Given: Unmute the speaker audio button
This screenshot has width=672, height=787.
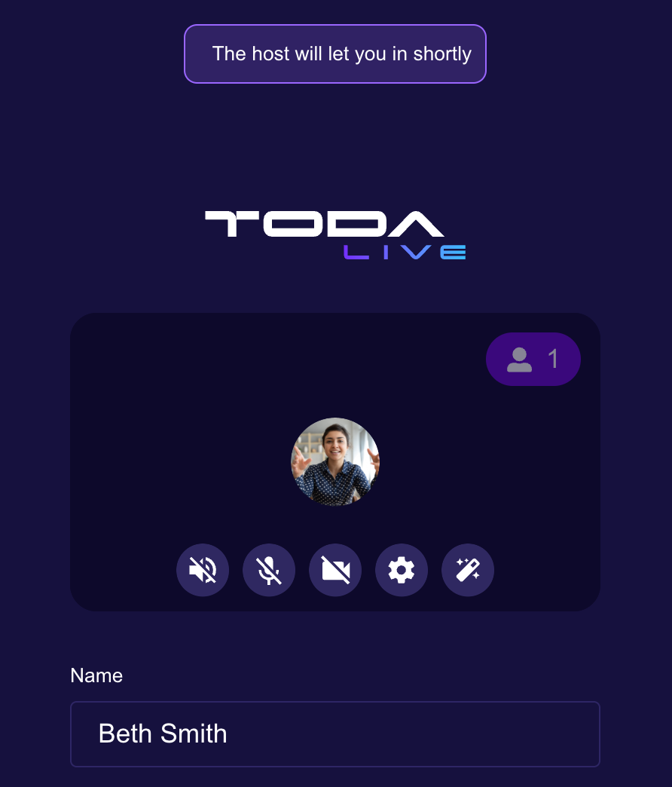Looking at the screenshot, I should [203, 570].
